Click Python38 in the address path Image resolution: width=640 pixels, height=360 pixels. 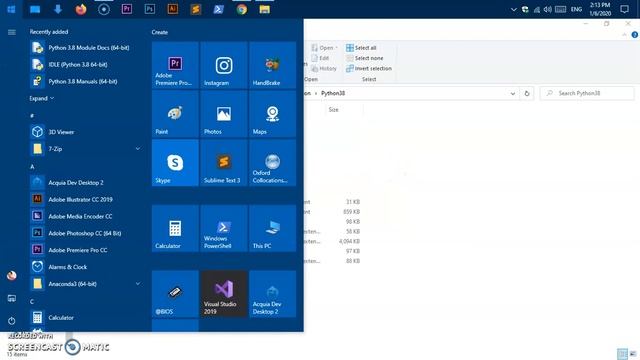pyautogui.click(x=333, y=93)
